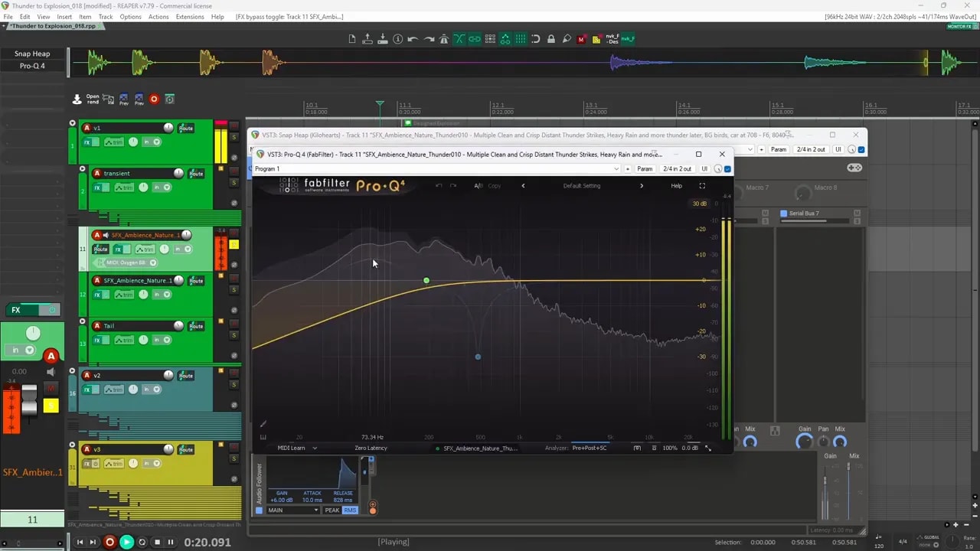Select the green EQ band node
The image size is (980, 551).
(x=426, y=281)
